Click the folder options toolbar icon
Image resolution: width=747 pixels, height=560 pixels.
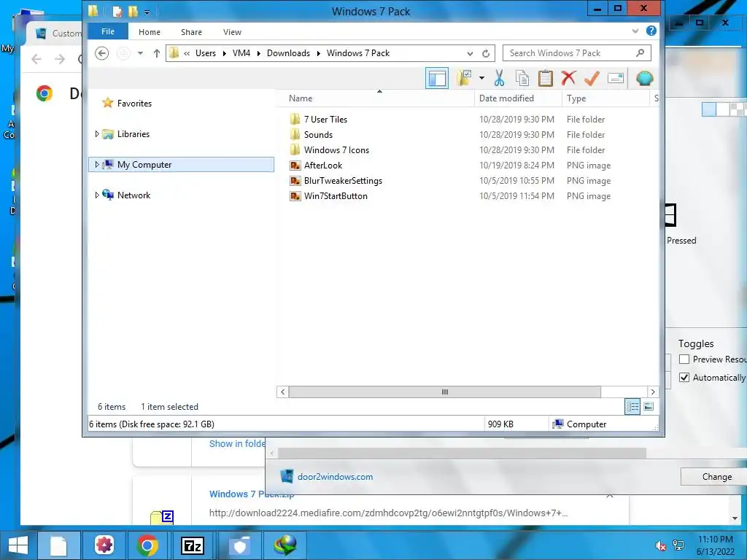pyautogui.click(x=464, y=78)
